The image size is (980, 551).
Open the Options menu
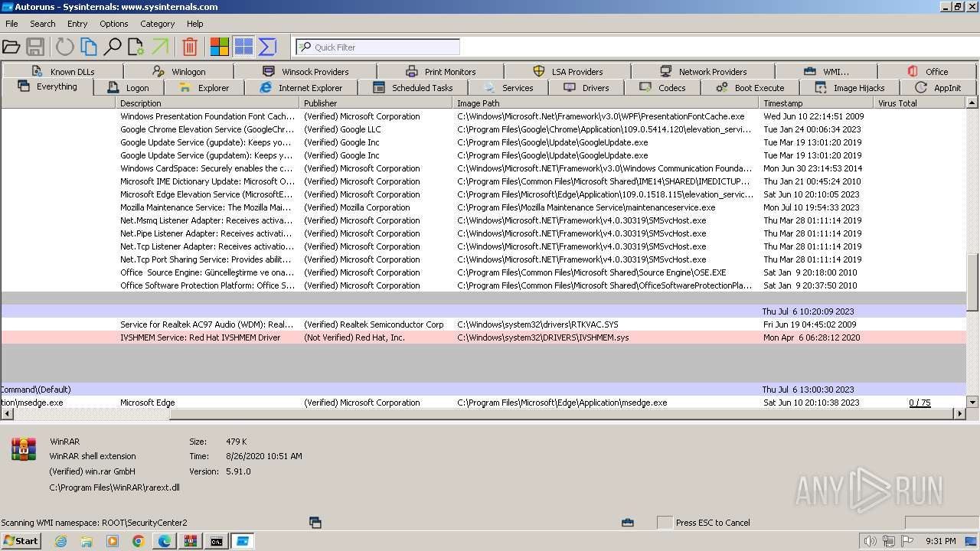pos(114,24)
